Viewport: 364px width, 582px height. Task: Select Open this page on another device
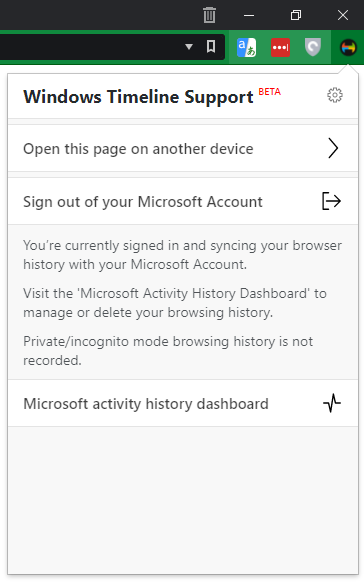pyautogui.click(x=183, y=148)
